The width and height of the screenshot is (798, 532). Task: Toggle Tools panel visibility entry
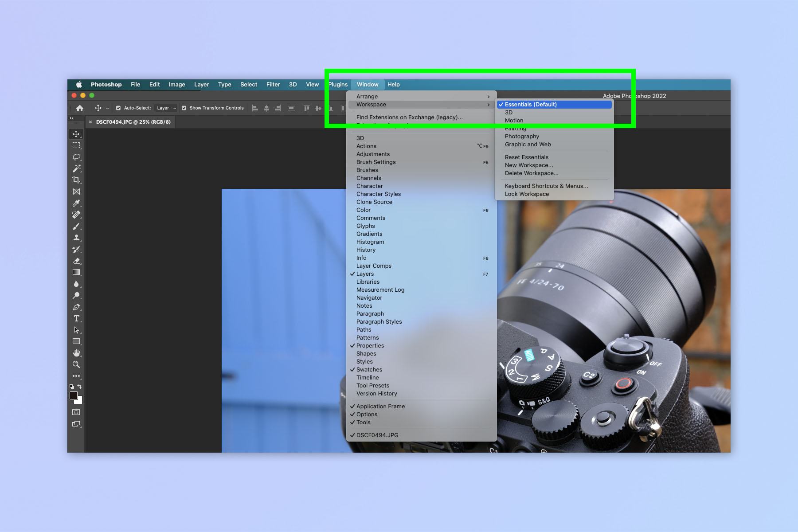(421, 422)
